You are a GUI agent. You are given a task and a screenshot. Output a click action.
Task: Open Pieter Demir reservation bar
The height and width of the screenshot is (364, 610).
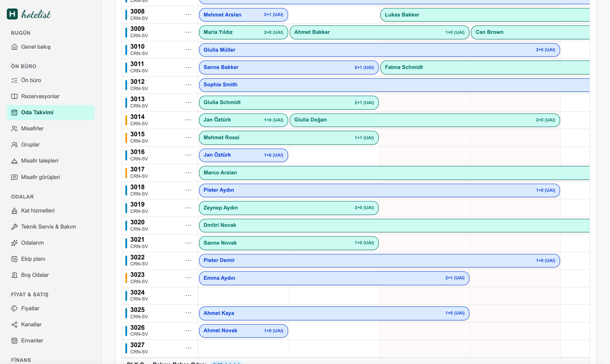click(379, 260)
